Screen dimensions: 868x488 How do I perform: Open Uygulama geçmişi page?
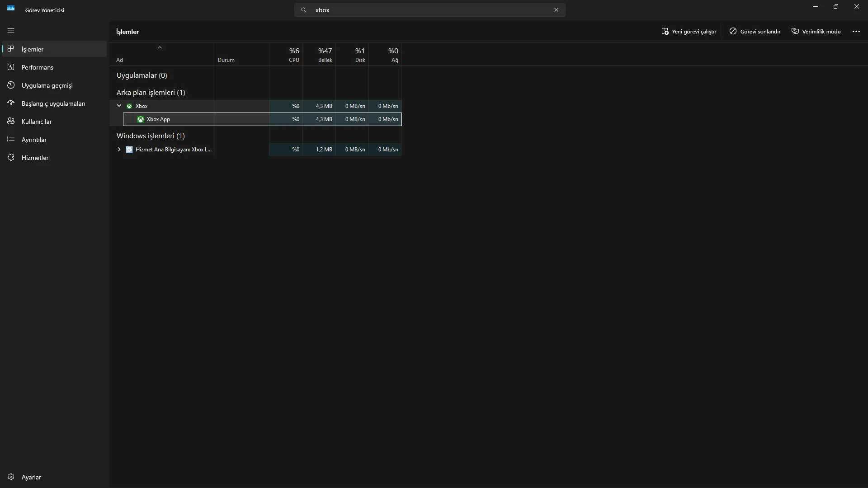click(x=47, y=85)
